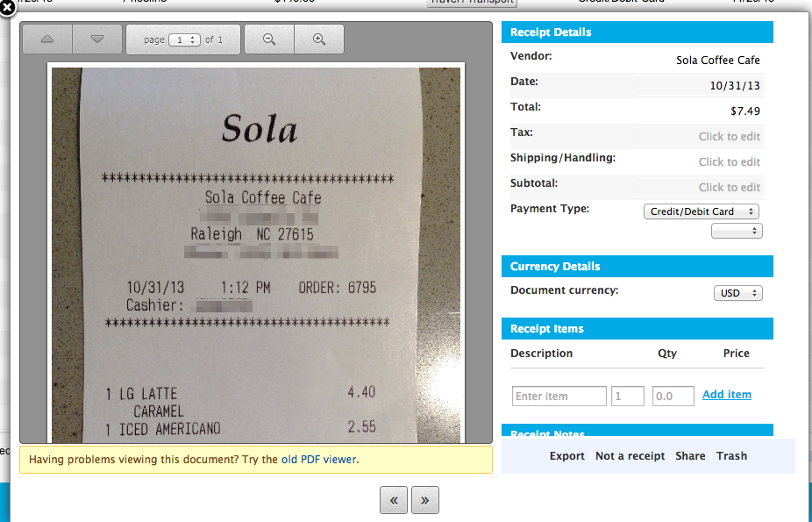Zoom out the receipt image

(x=269, y=39)
